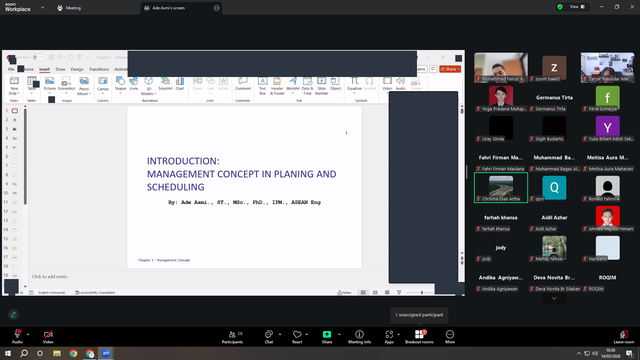Screen dimensions: 640x360
Task: Open the Participants panel
Action: (x=232, y=337)
